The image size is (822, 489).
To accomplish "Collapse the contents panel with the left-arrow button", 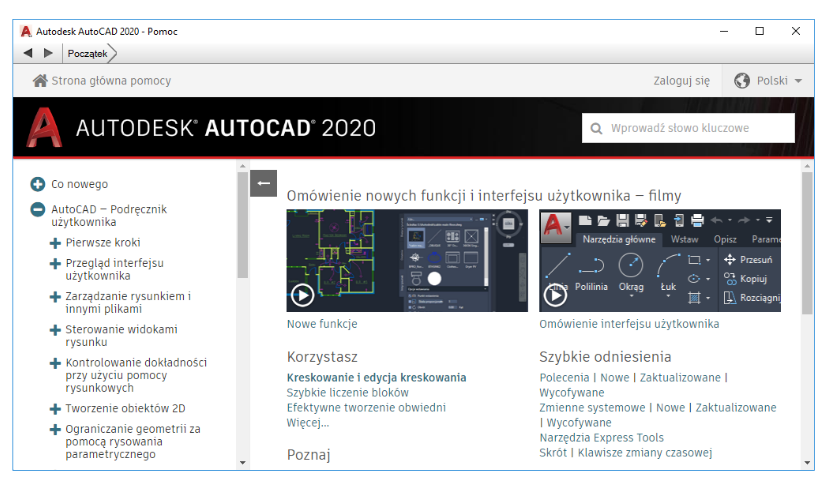I will click(x=263, y=183).
